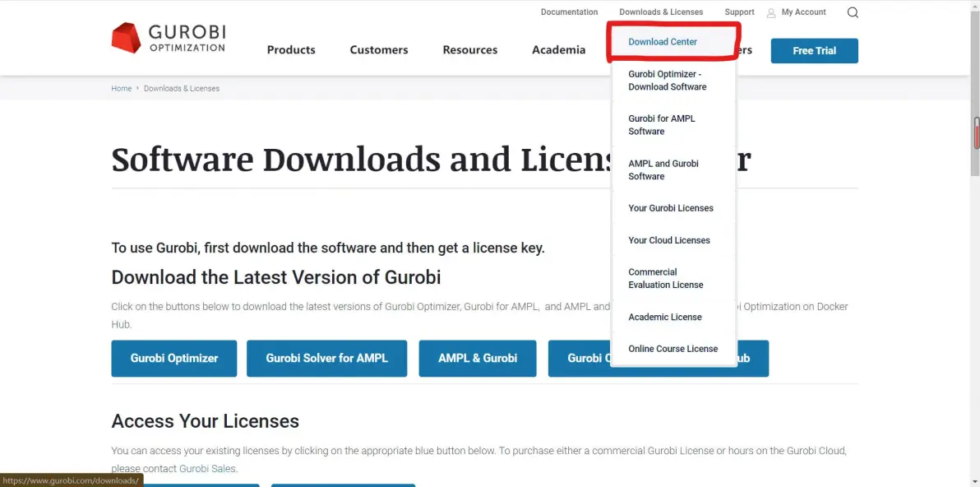Click the Gurobi Solver for AMPL button

(327, 358)
